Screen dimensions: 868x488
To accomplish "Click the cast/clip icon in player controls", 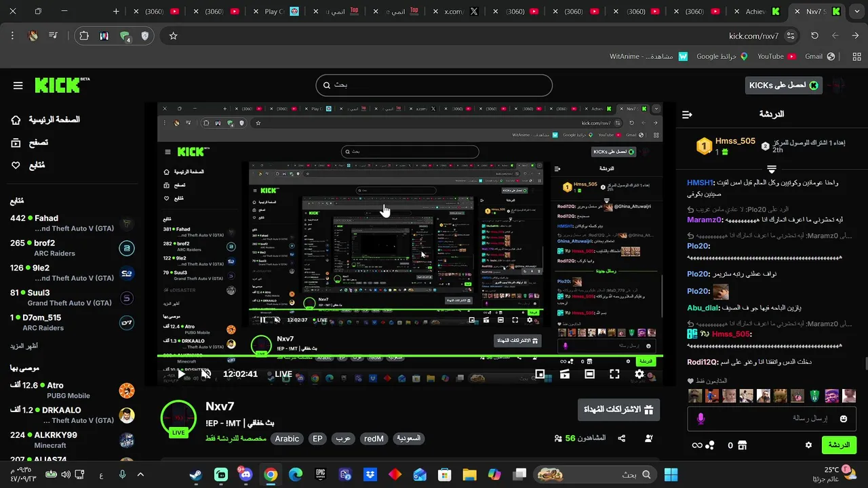I will [x=565, y=374].
